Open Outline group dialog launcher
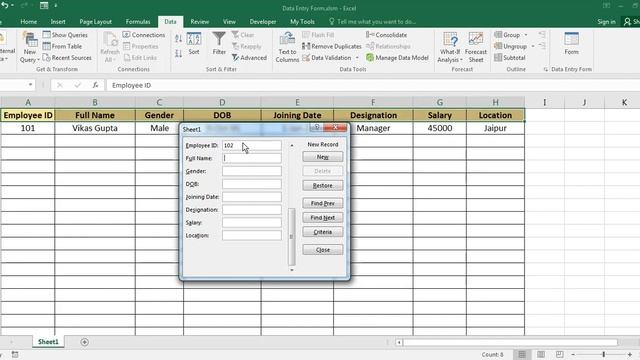 click(546, 69)
